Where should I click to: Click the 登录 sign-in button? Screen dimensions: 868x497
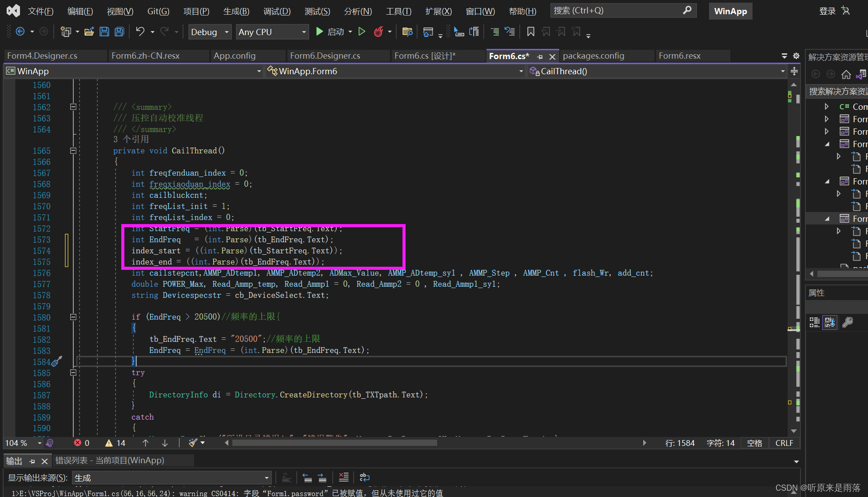[x=827, y=11]
